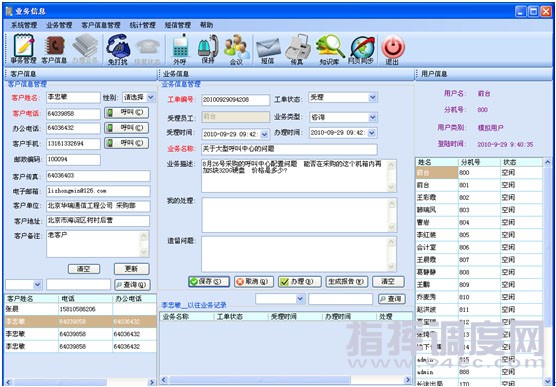The height and width of the screenshot is (387, 556).
Task: Click the 业务名称 input field
Action: pyautogui.click(x=289, y=149)
